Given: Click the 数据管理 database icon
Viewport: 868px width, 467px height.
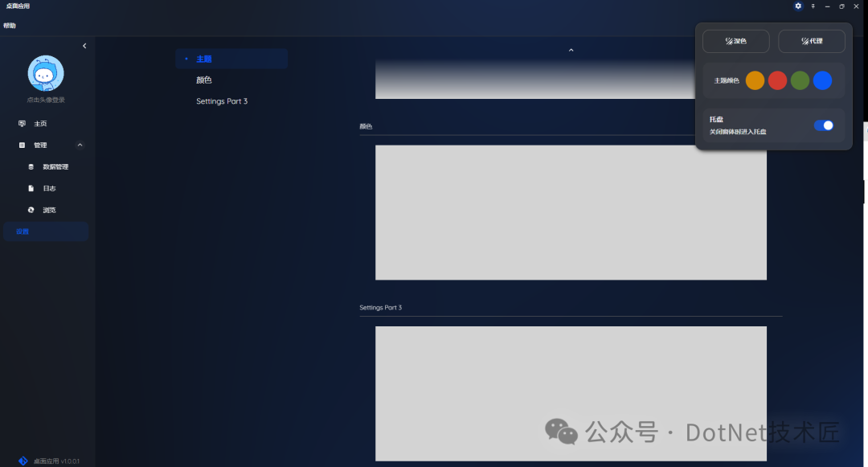Looking at the screenshot, I should click(x=31, y=166).
